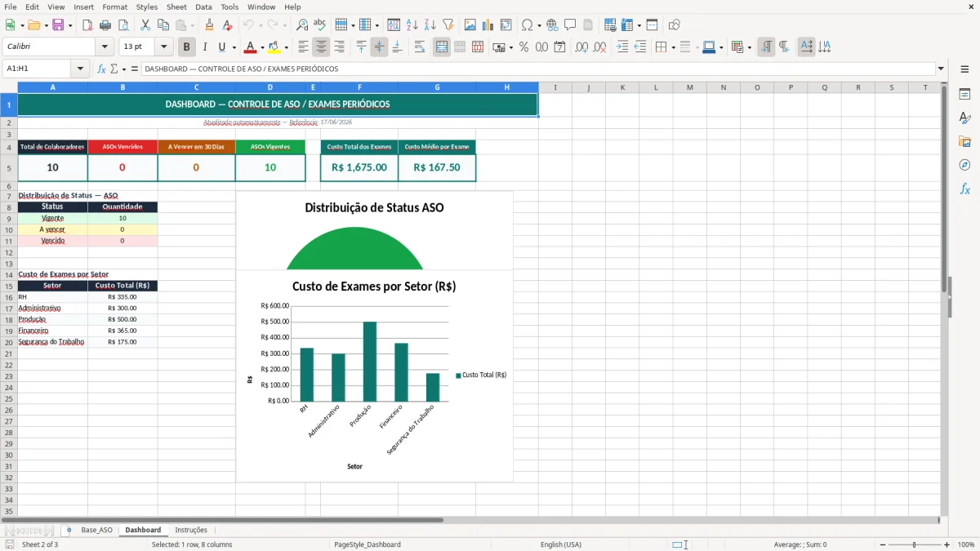Click PageStyle_Dashboard in the status bar

point(367,544)
